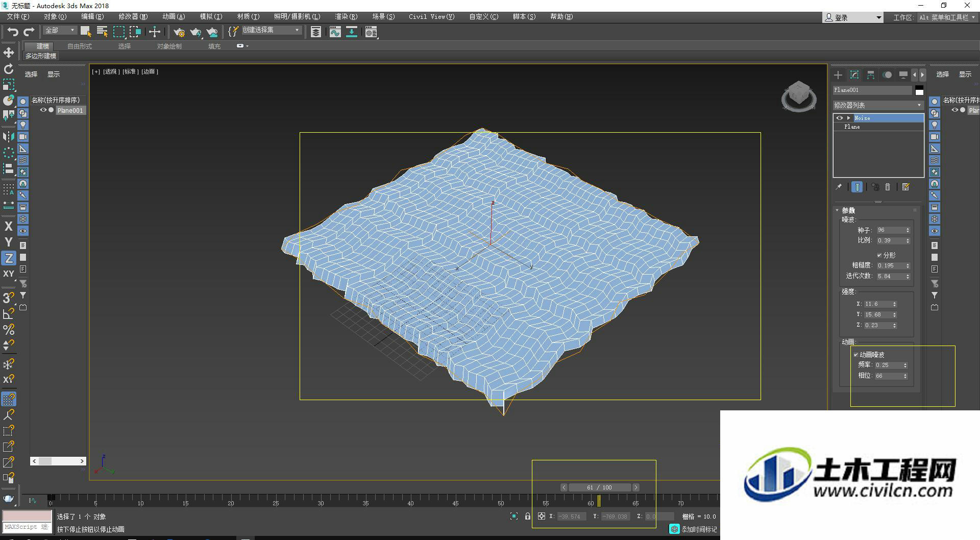Viewport: 980px width, 540px height.
Task: Activate the Select Object tool
Action: (x=86, y=32)
